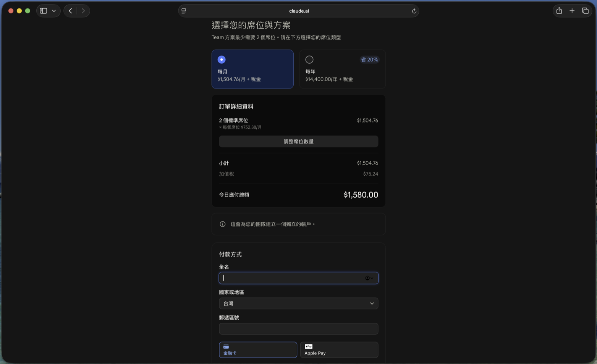The height and width of the screenshot is (364, 597).
Task: Reload the claude.ai page
Action: 414,11
